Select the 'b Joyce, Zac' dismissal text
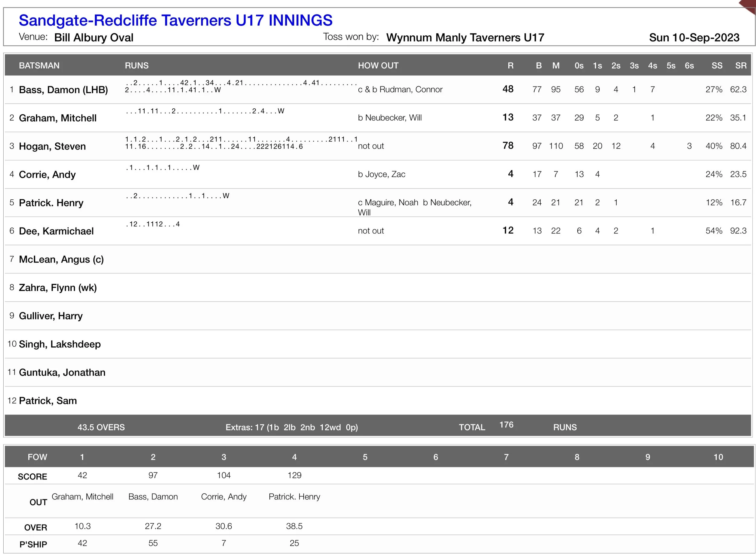This screenshot has width=756, height=556. coord(381,174)
